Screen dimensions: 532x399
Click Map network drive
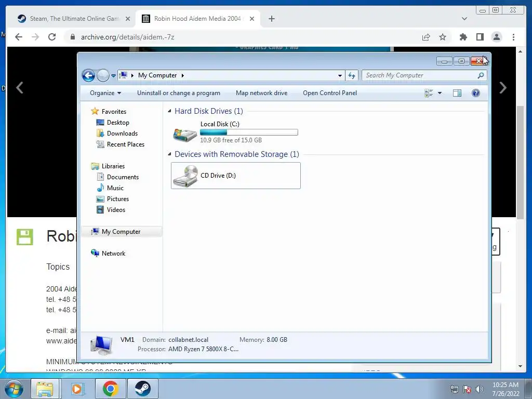click(262, 93)
